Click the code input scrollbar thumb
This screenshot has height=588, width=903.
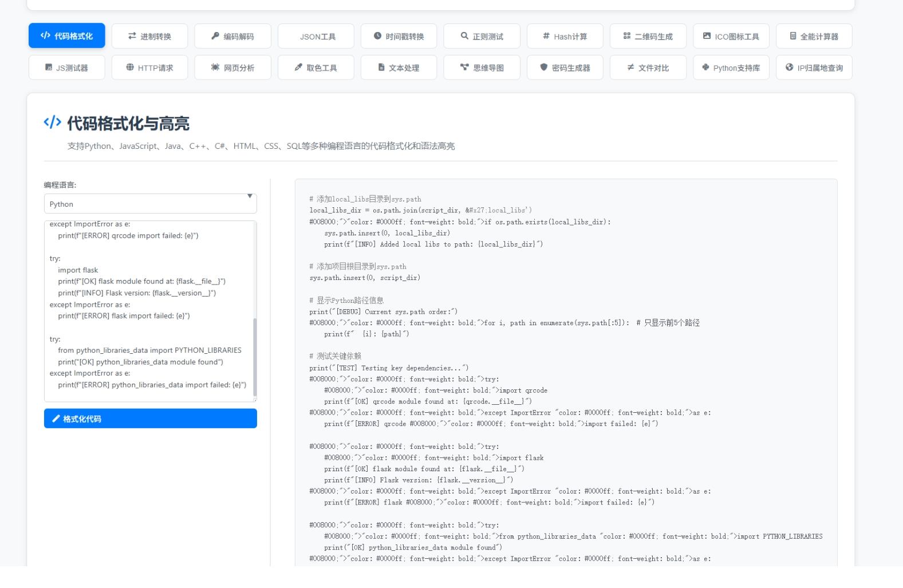[255, 356]
